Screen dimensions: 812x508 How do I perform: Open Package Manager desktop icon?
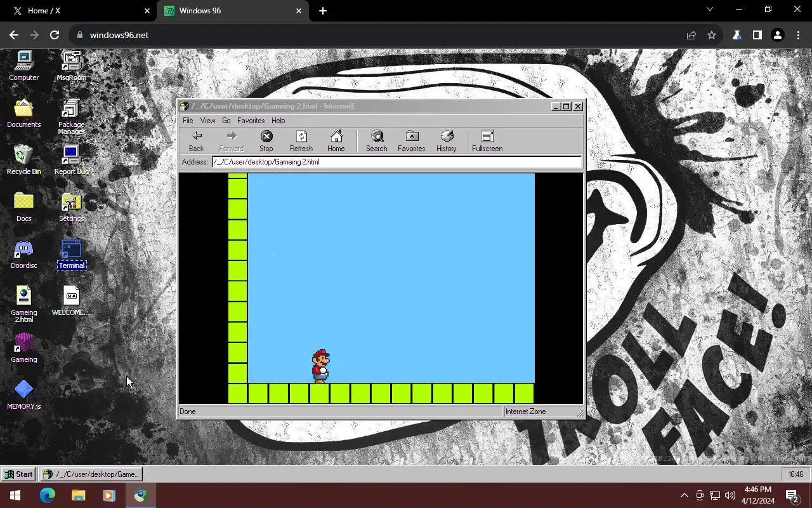[x=72, y=117]
